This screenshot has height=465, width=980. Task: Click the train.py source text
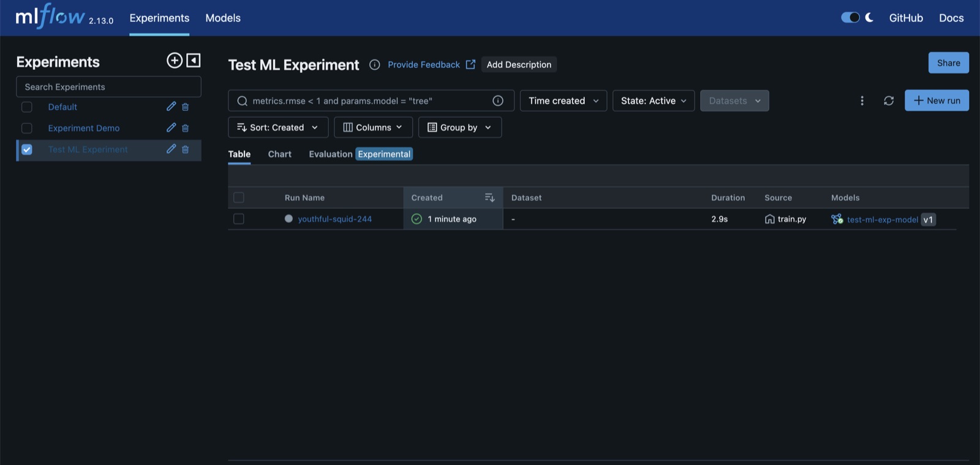(x=792, y=219)
